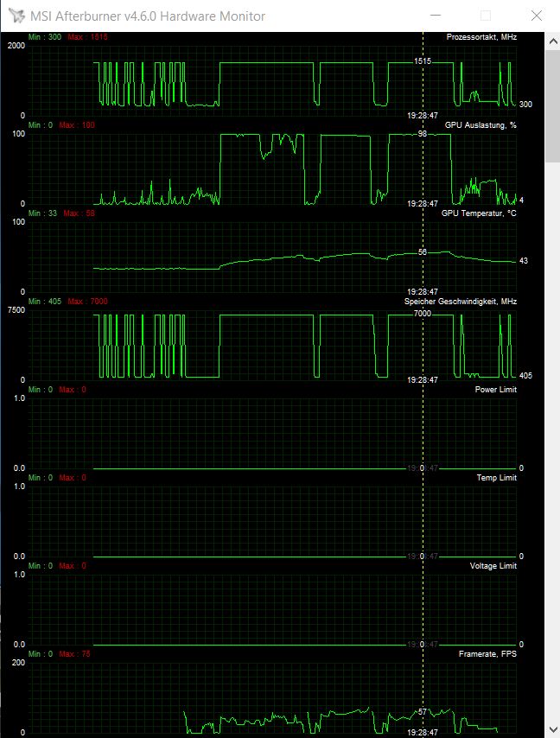
Task: Click the Voltage Limit graph label
Action: (493, 566)
